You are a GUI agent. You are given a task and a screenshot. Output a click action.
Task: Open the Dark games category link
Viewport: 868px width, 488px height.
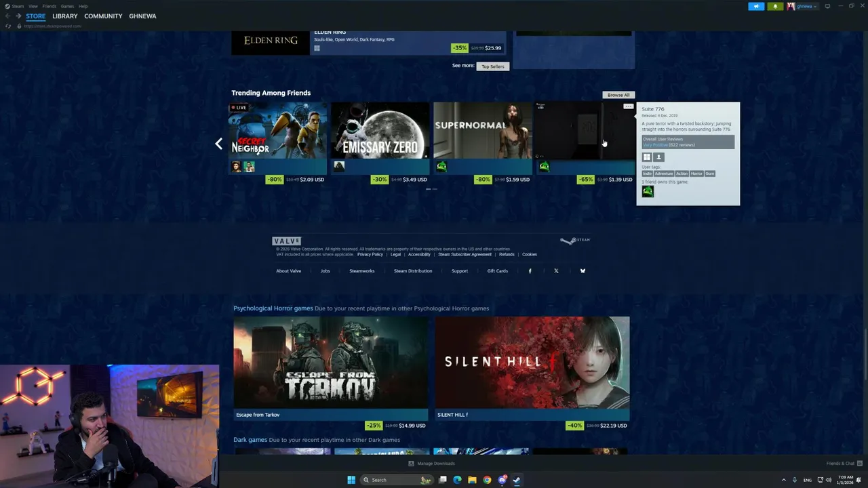point(250,440)
